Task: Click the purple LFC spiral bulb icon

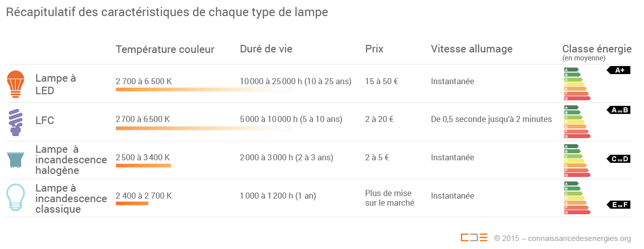Action: 16,121
